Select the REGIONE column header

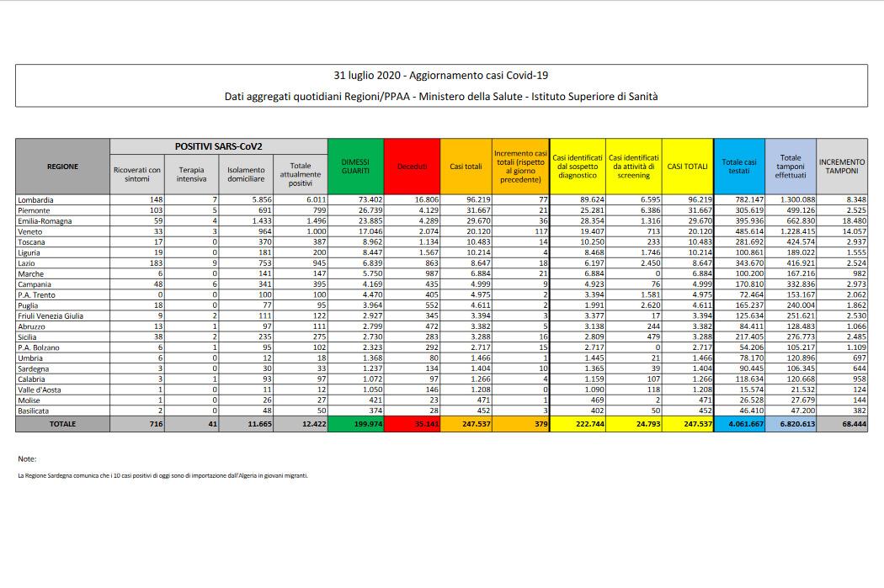[x=62, y=167]
